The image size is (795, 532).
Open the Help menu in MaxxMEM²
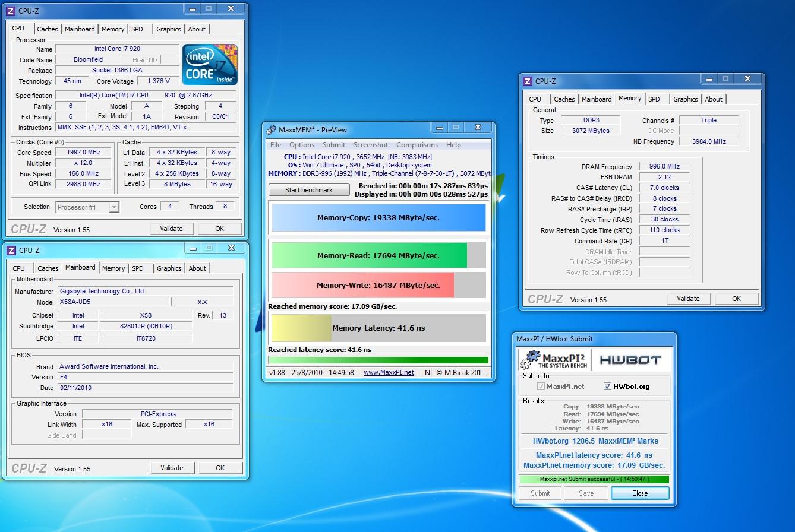(x=453, y=145)
